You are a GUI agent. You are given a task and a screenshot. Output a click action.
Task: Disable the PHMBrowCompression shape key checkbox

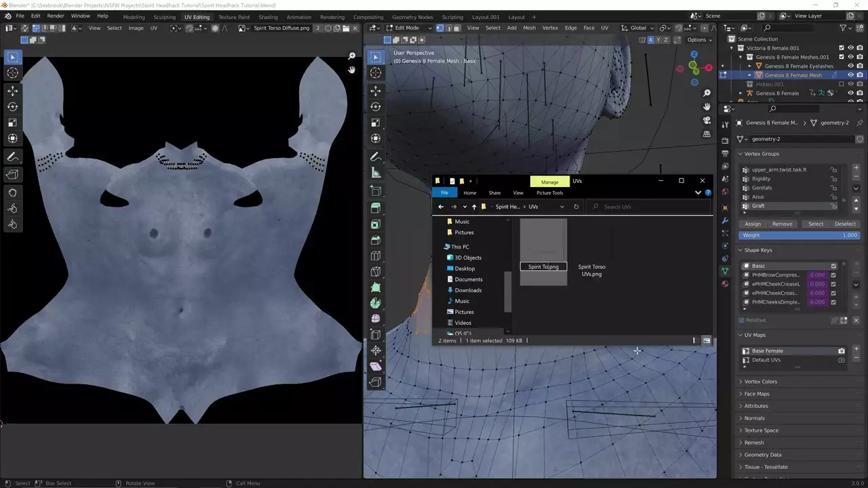[833, 275]
